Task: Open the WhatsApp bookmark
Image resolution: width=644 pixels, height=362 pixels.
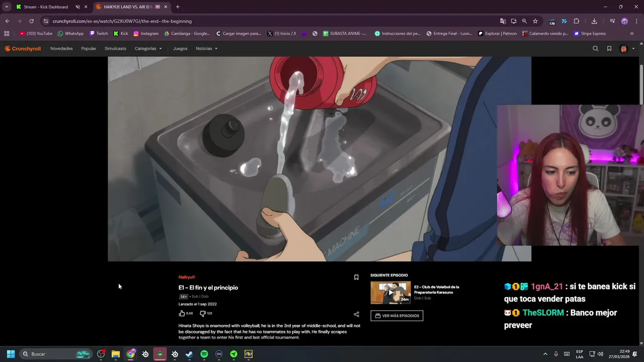Action: tap(70, 34)
